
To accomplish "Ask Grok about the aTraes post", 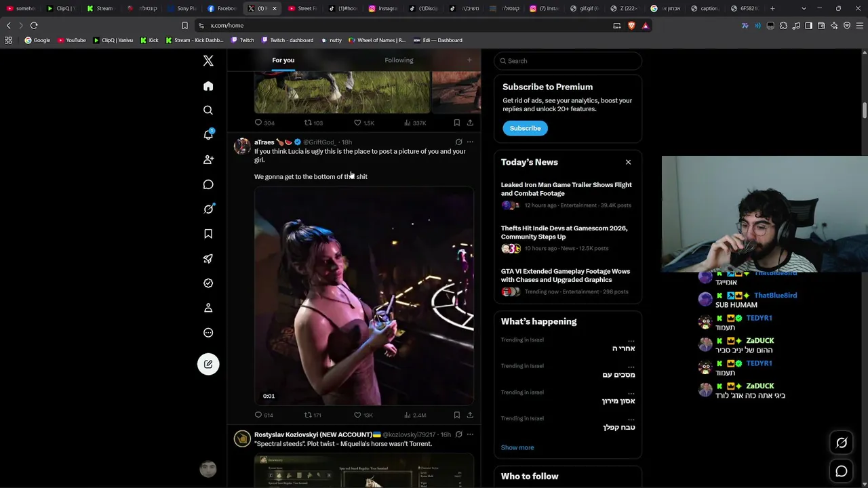I will click(458, 142).
